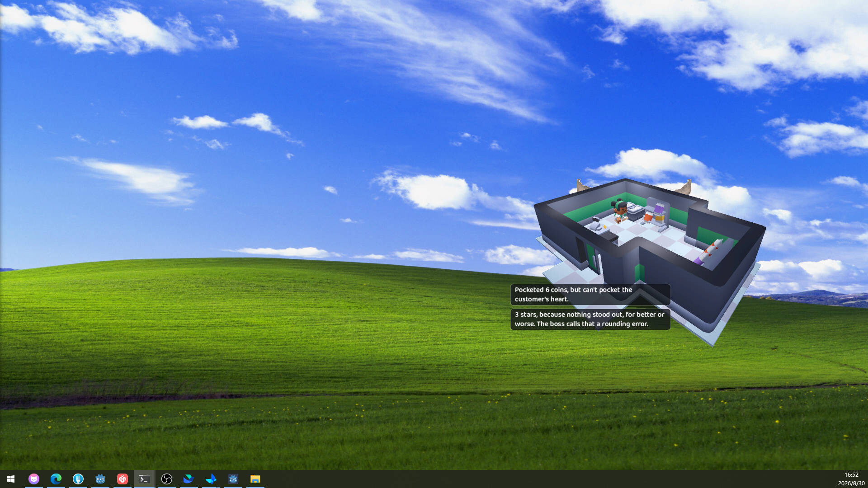Open the clock showing 16:52

pyautogui.click(x=851, y=479)
